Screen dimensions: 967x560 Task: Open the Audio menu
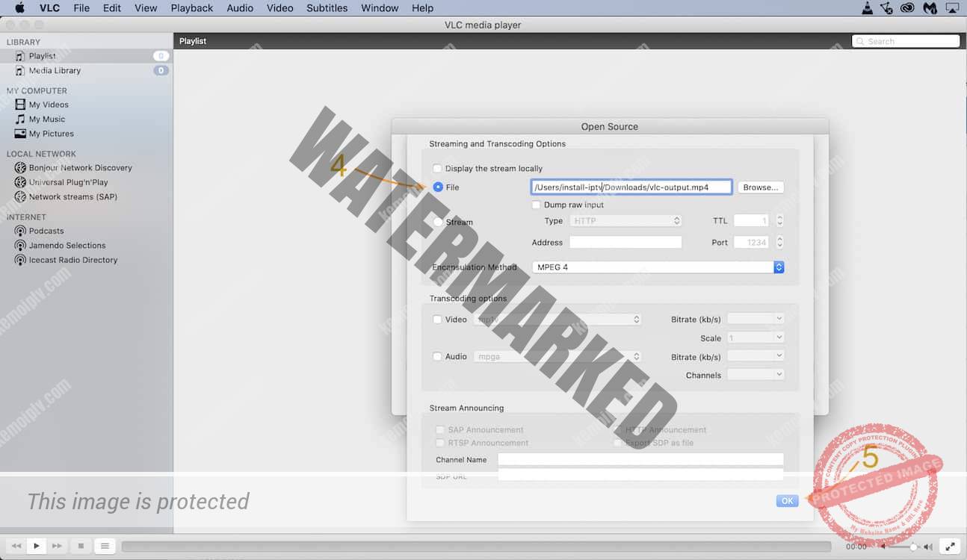(240, 8)
